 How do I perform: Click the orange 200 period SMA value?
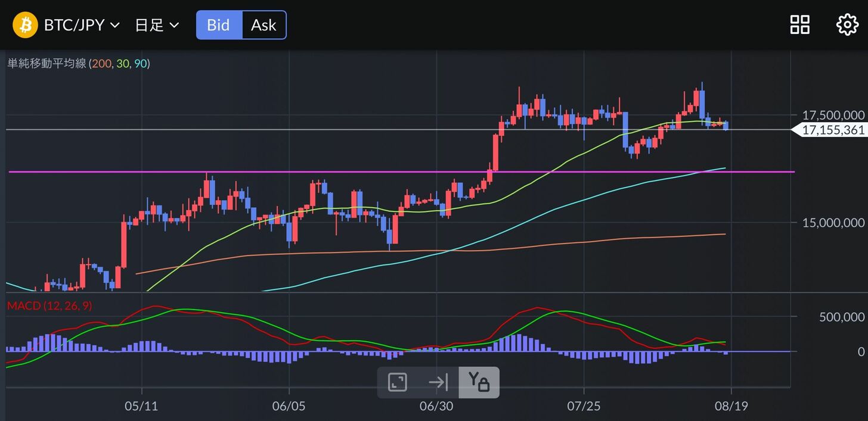(101, 63)
